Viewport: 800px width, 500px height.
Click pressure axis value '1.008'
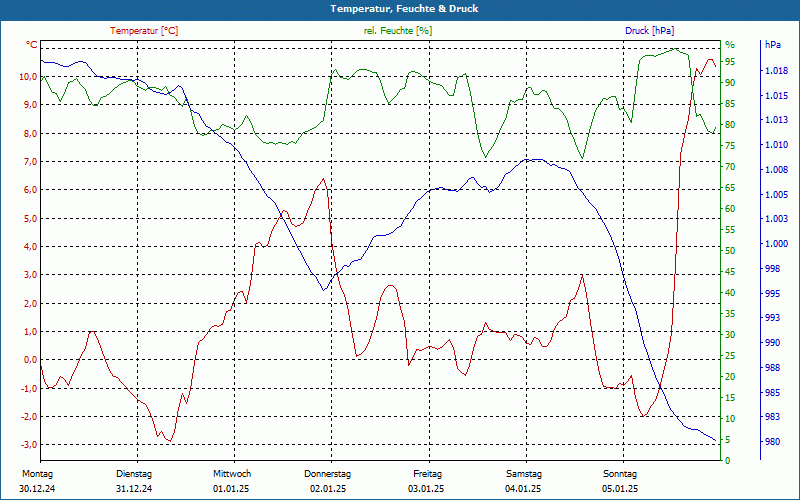[776, 169]
